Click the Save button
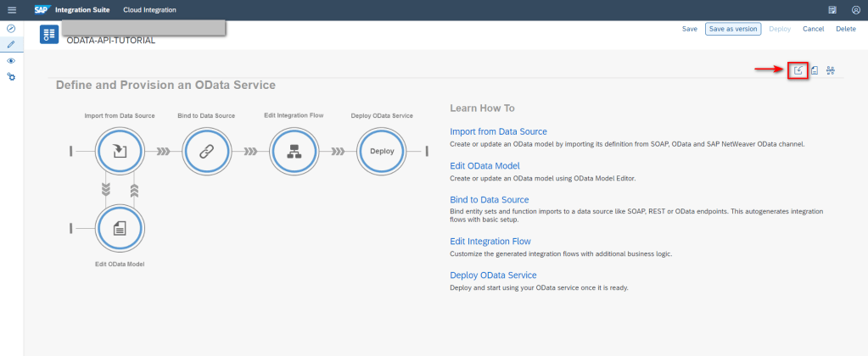The width and height of the screenshot is (868, 356). coord(690,29)
